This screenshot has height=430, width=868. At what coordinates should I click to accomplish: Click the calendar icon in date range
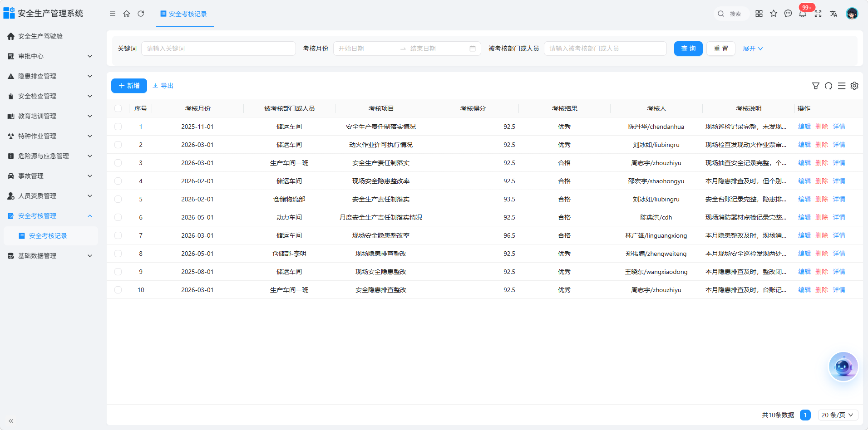(x=473, y=49)
